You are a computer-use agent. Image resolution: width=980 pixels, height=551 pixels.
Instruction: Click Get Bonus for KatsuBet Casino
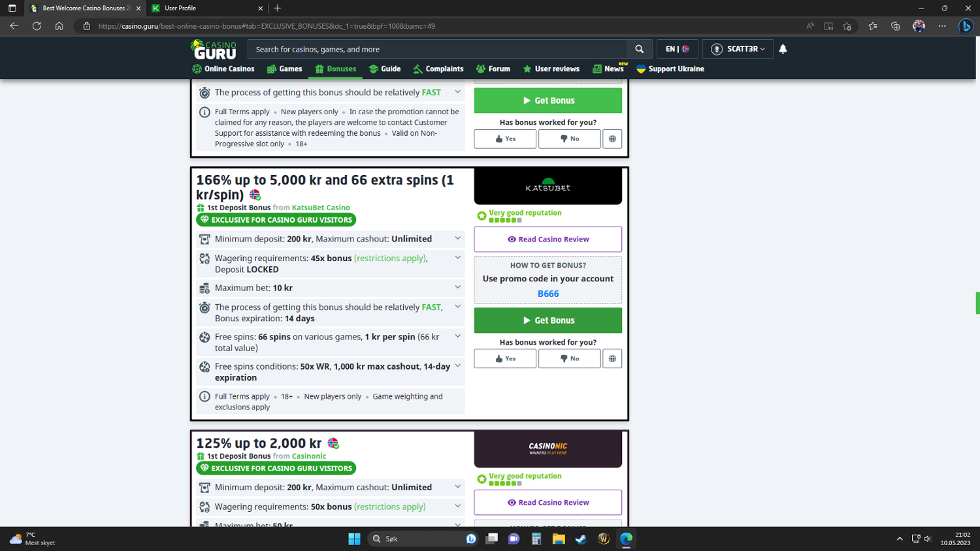click(x=547, y=320)
